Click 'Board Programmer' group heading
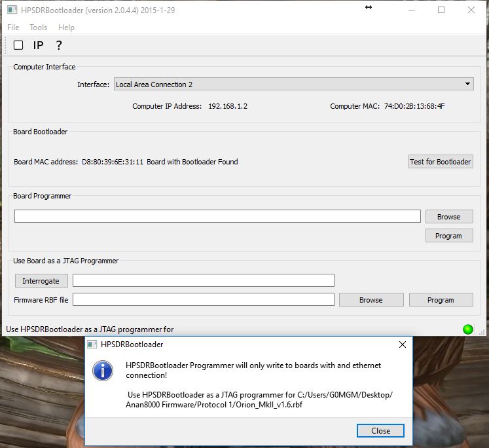Image resolution: width=489 pixels, height=448 pixels. coord(42,196)
